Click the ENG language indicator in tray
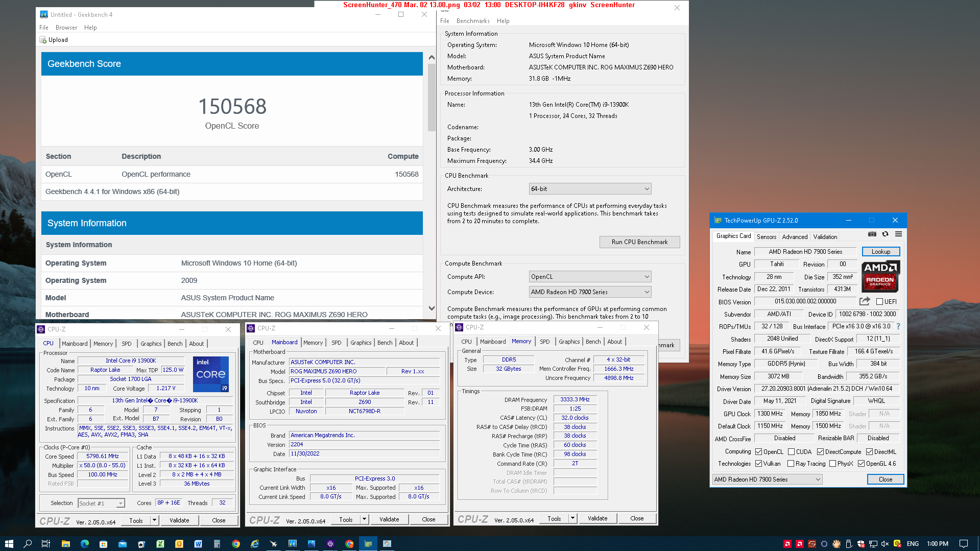The height and width of the screenshot is (551, 980). click(x=913, y=544)
